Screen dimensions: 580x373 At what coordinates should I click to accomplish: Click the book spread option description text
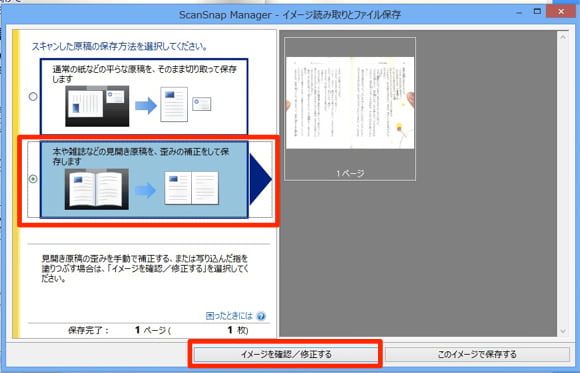[141, 156]
